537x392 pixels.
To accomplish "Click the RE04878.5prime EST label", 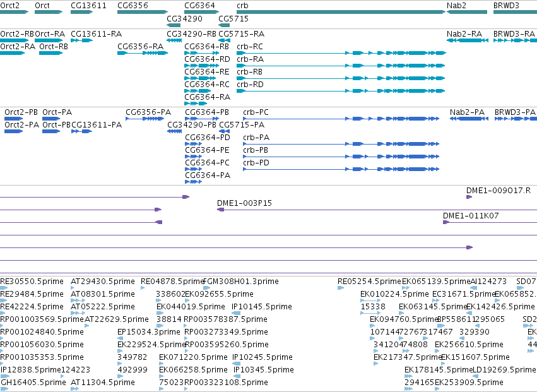I will (x=173, y=282).
